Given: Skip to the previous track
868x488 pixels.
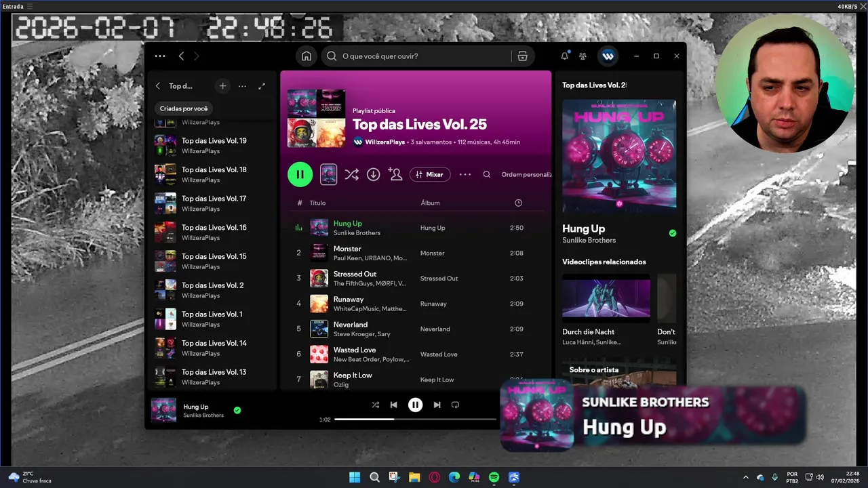Looking at the screenshot, I should click(393, 405).
